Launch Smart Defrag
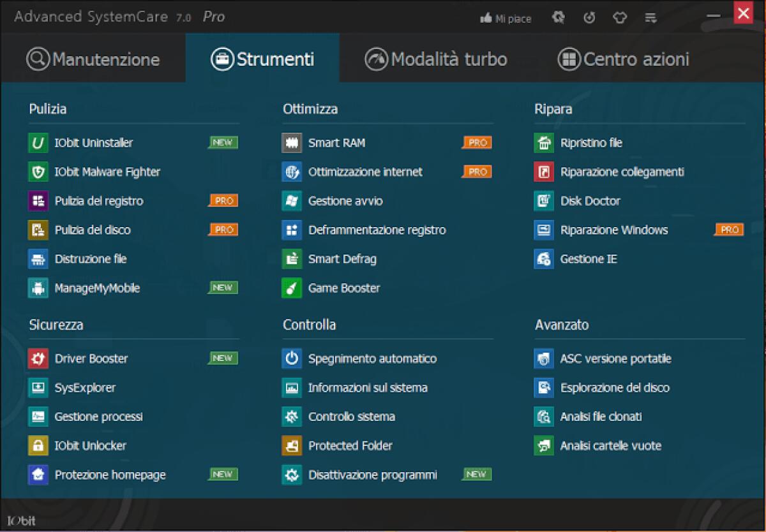This screenshot has height=532, width=766. coord(343,259)
